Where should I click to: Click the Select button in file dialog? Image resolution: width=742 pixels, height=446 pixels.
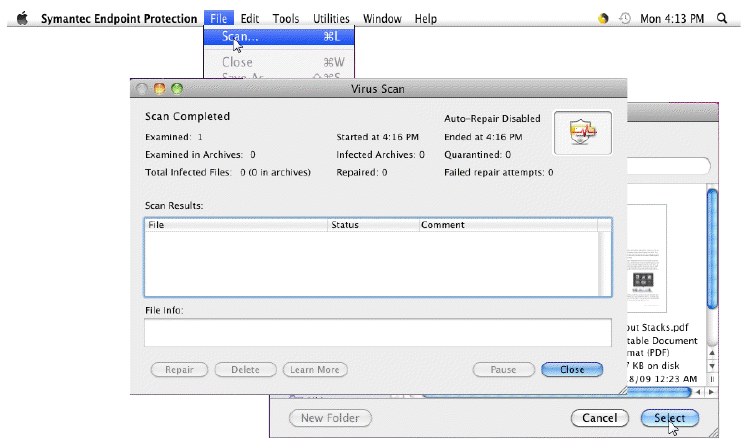(670, 418)
